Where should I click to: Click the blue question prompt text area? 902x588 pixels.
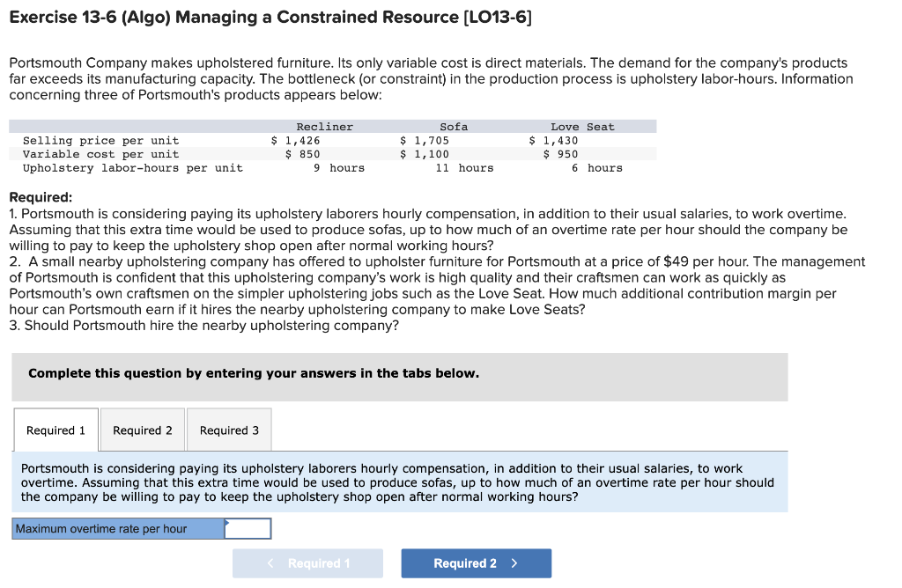click(401, 482)
